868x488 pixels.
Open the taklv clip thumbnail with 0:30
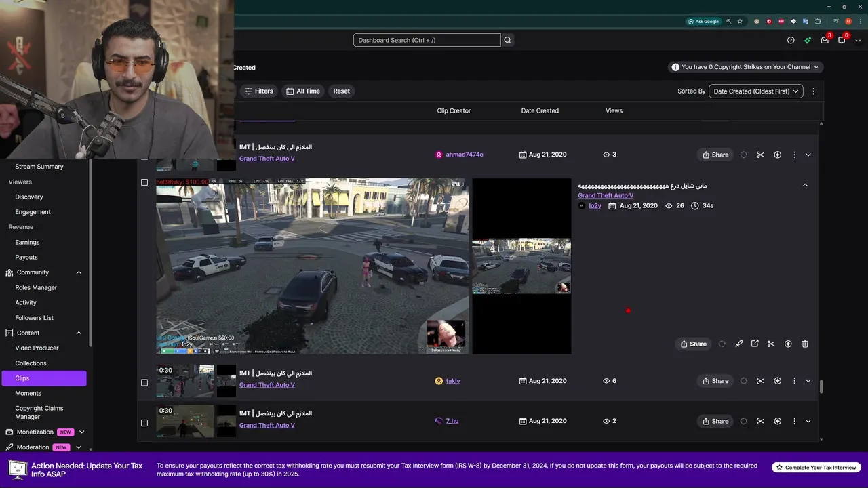[x=185, y=381]
